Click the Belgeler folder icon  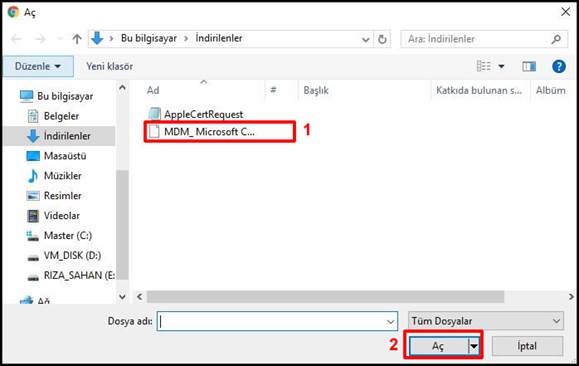tap(33, 116)
